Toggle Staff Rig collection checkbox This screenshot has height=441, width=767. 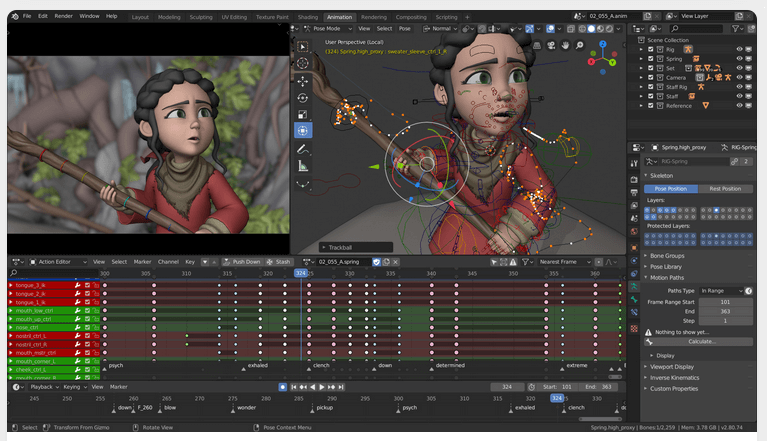651,87
